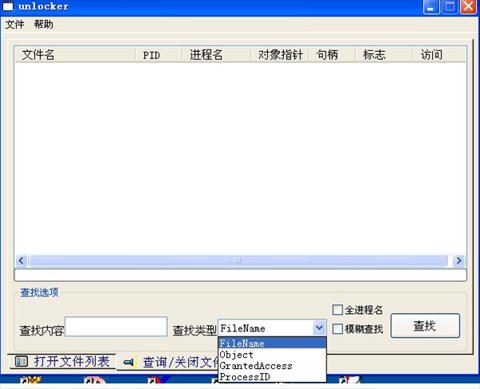Click the 打开文件列表 tab icon

coord(21,361)
